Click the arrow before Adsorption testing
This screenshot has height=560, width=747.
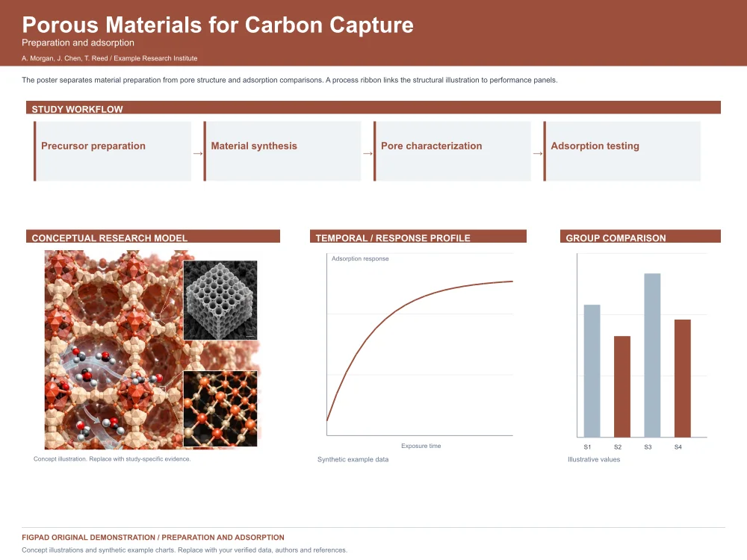click(537, 154)
